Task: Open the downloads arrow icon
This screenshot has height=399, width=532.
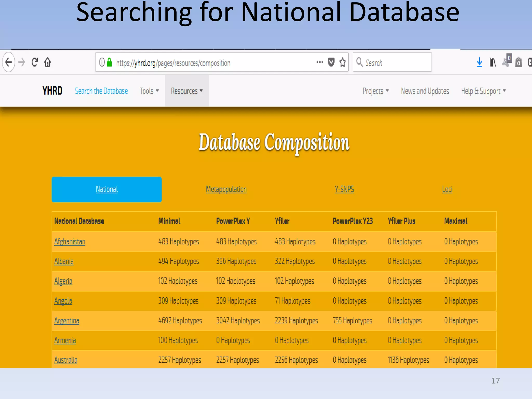Action: click(x=479, y=62)
